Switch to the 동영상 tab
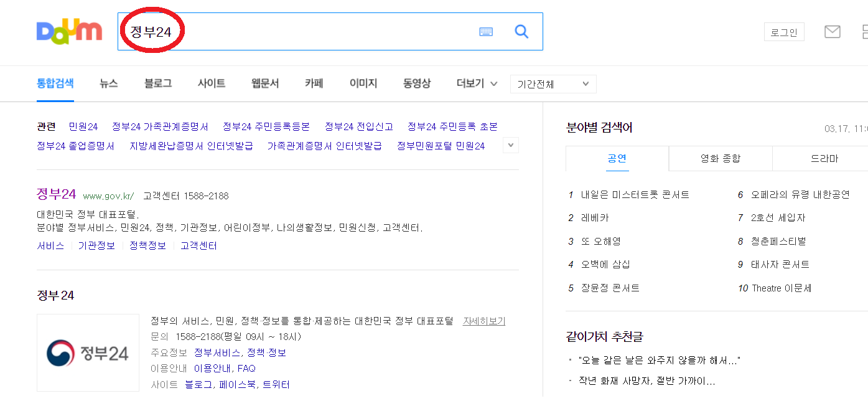The width and height of the screenshot is (868, 411). [x=417, y=83]
